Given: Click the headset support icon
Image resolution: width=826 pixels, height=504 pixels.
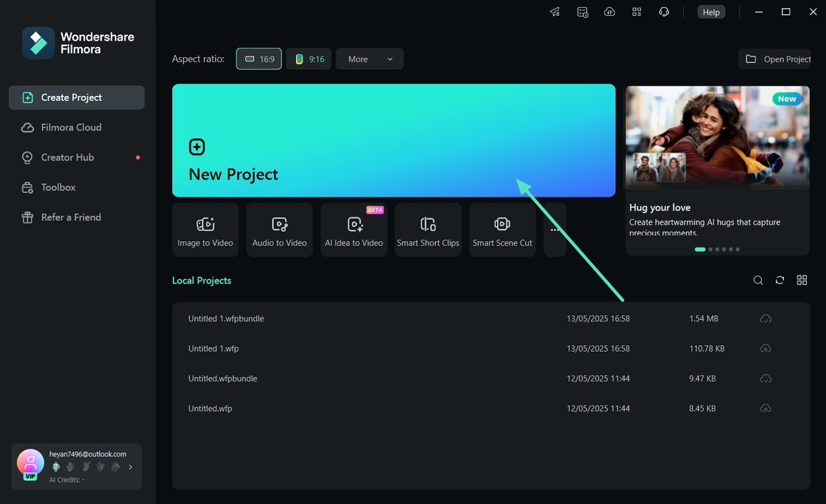Looking at the screenshot, I should click(664, 12).
